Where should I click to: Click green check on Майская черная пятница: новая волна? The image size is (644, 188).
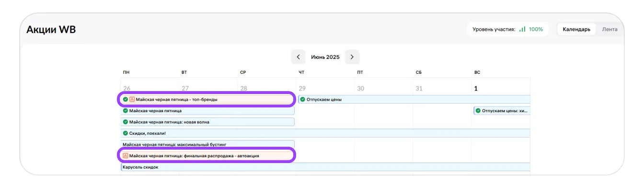tap(126, 122)
